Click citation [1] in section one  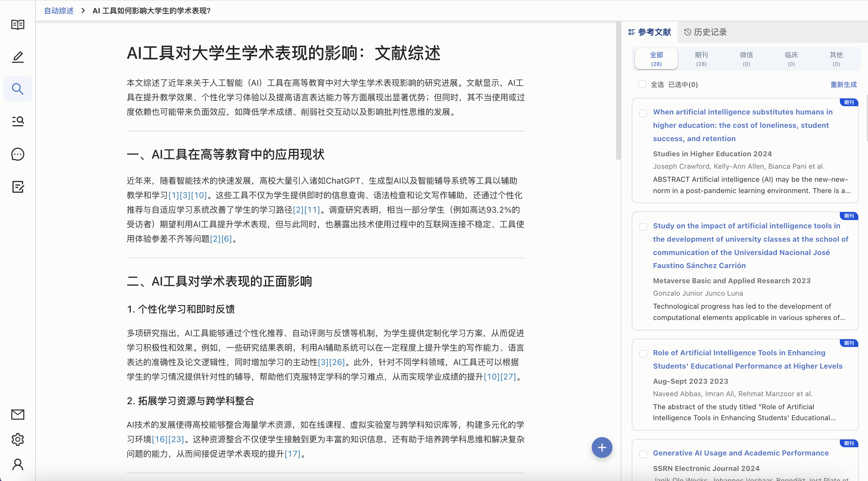point(174,195)
